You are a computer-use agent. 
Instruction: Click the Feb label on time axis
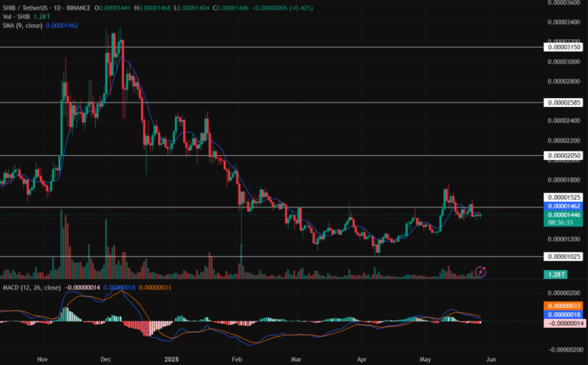point(237,360)
